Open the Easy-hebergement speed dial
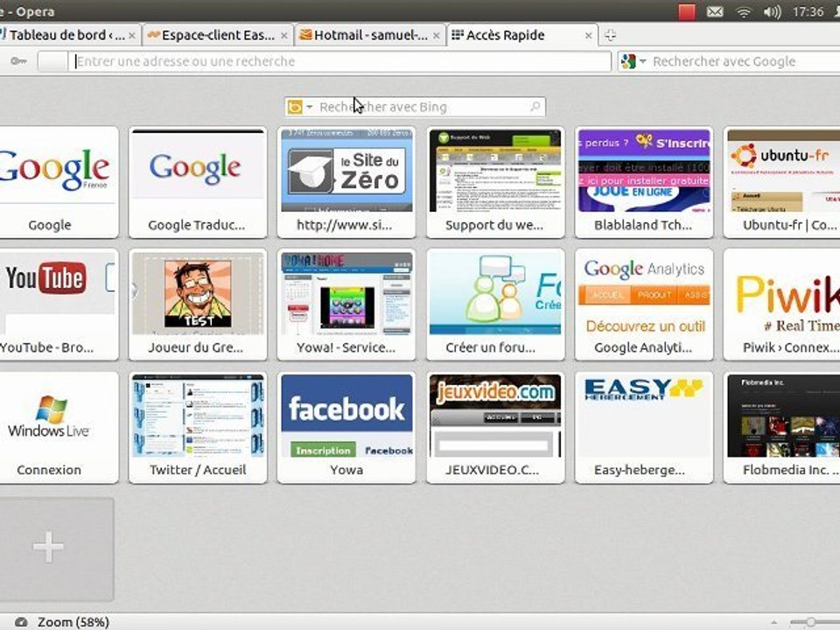The height and width of the screenshot is (630, 840). pyautogui.click(x=643, y=428)
